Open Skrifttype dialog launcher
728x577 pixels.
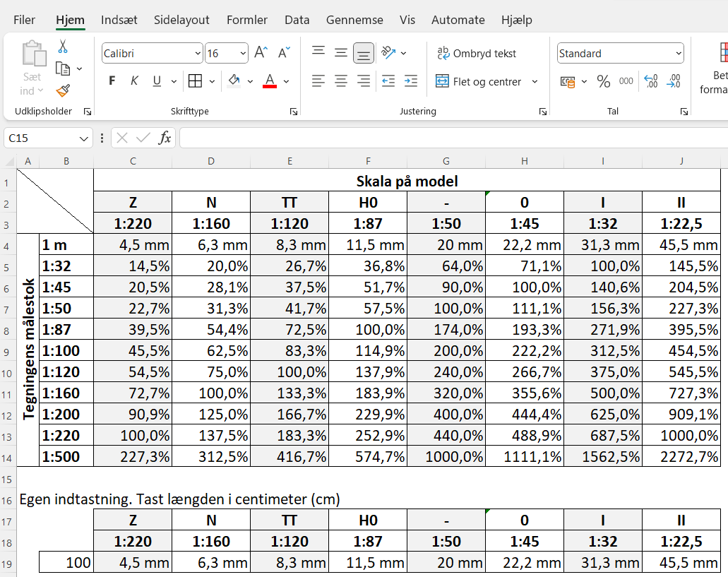(294, 112)
